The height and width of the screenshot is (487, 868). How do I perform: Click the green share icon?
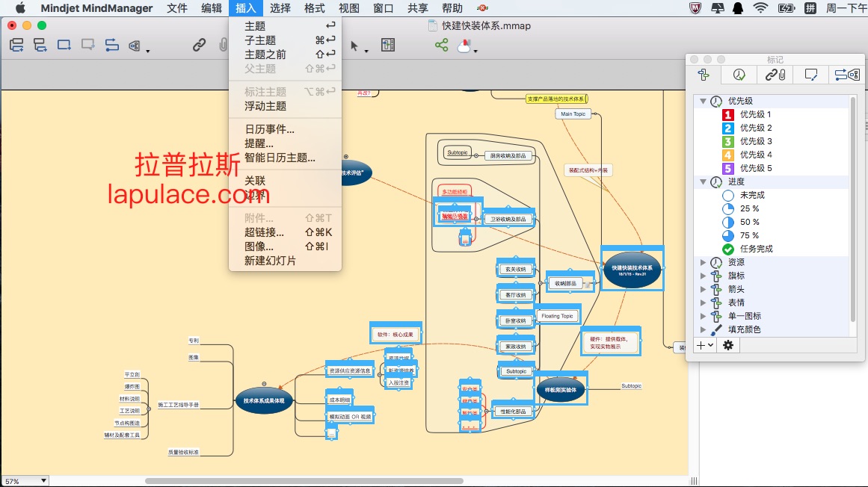tap(441, 45)
